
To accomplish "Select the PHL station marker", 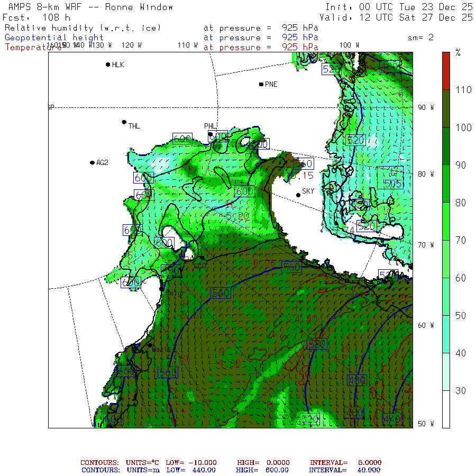I will [x=210, y=134].
